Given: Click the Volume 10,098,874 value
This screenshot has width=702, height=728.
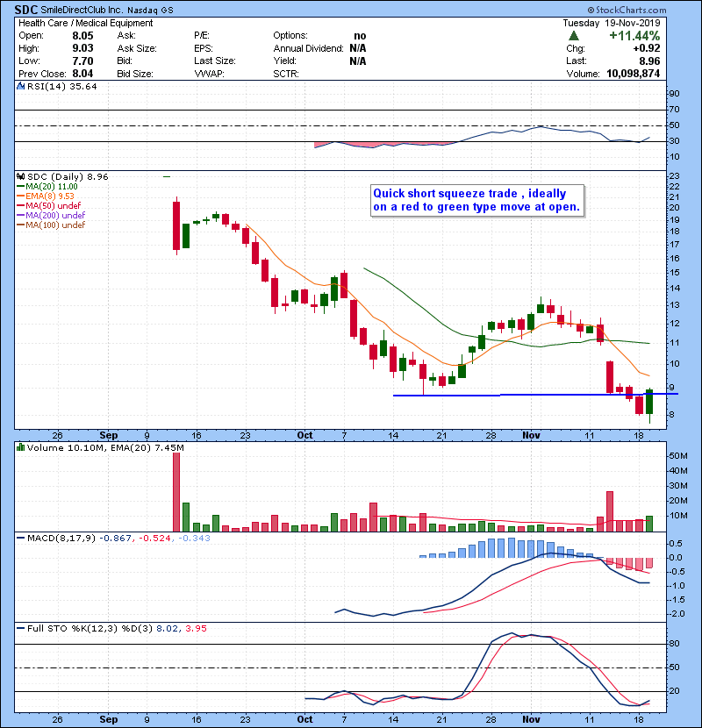Looking at the screenshot, I should pyautogui.click(x=633, y=74).
